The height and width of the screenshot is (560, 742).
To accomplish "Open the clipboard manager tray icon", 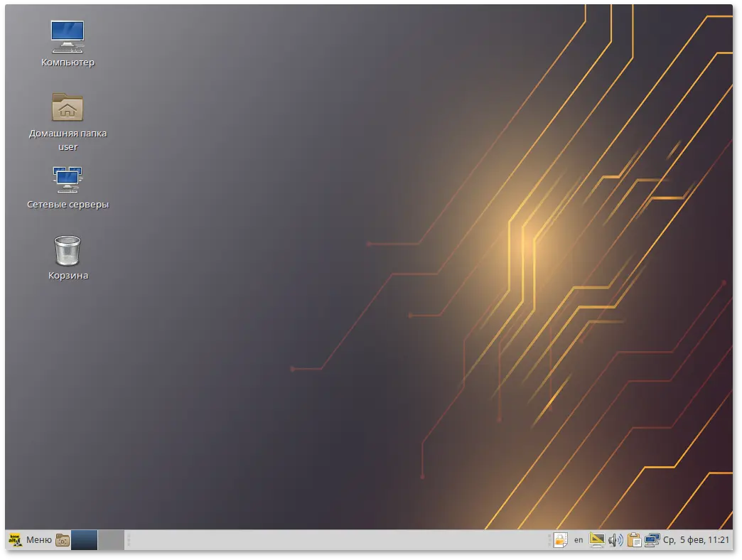I will pos(634,540).
